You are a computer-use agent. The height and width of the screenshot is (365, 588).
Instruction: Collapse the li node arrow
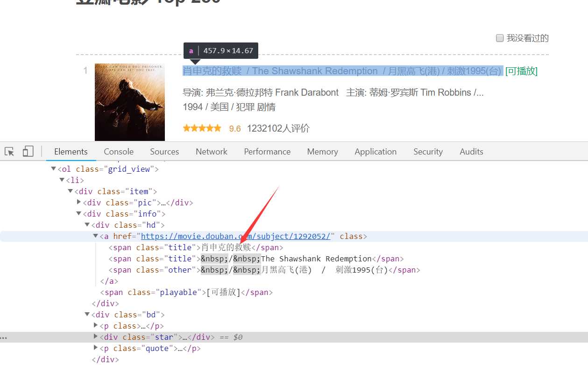click(62, 180)
